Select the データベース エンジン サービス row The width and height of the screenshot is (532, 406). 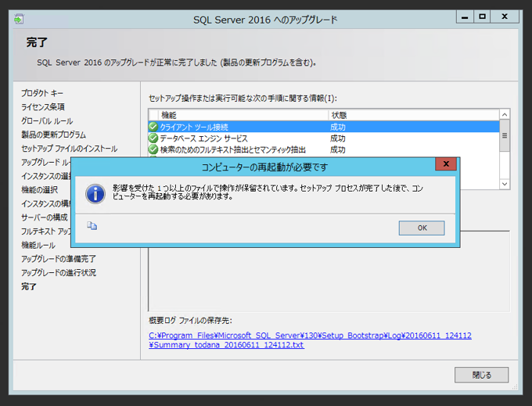(x=324, y=138)
